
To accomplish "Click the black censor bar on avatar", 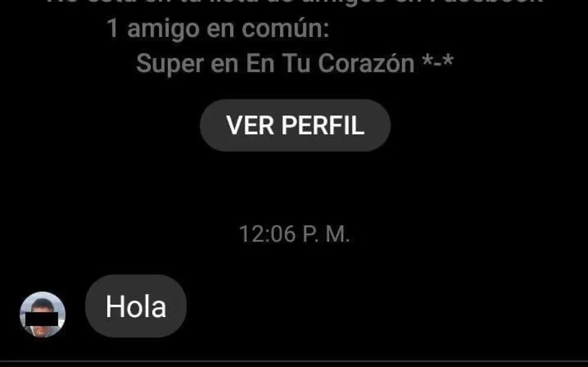I will 43,318.
